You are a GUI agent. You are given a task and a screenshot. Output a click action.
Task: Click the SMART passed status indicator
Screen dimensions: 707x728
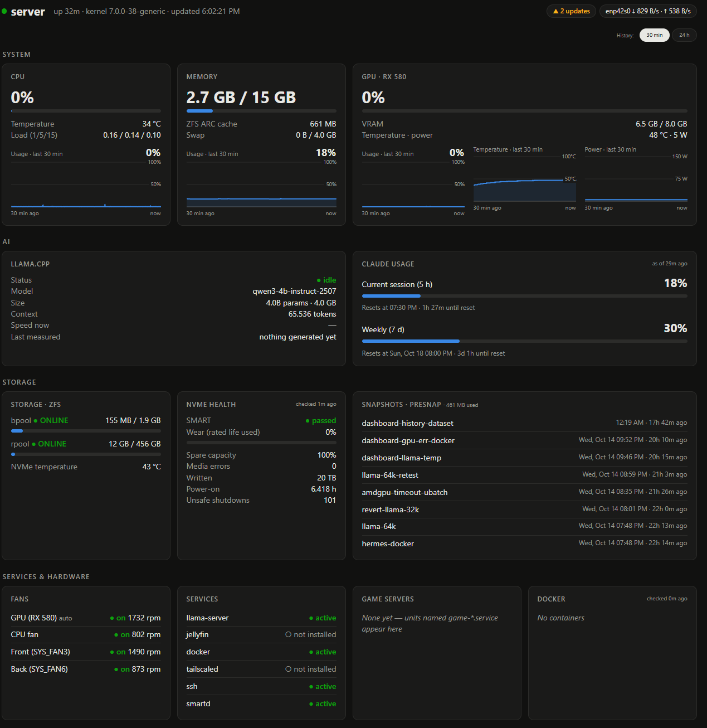click(321, 421)
